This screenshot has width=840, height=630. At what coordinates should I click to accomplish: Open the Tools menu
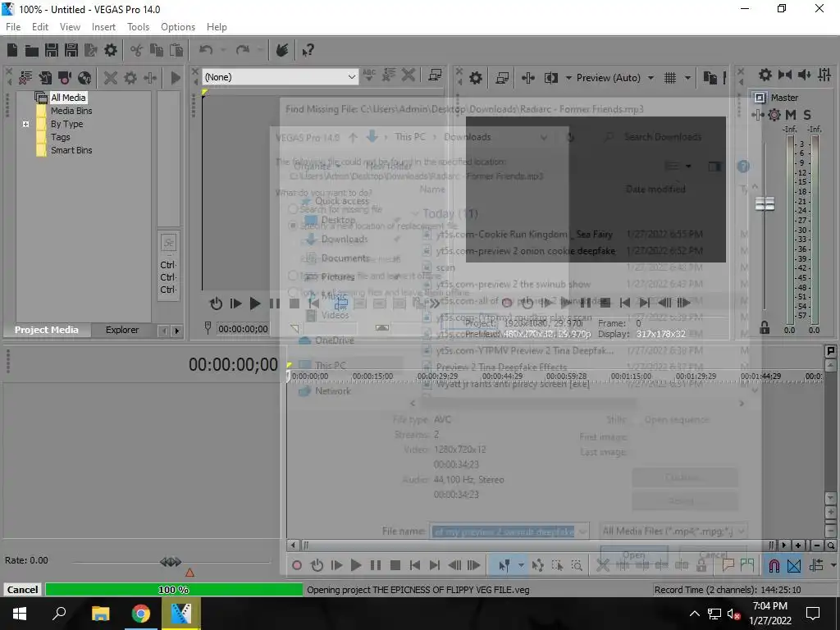(x=138, y=27)
